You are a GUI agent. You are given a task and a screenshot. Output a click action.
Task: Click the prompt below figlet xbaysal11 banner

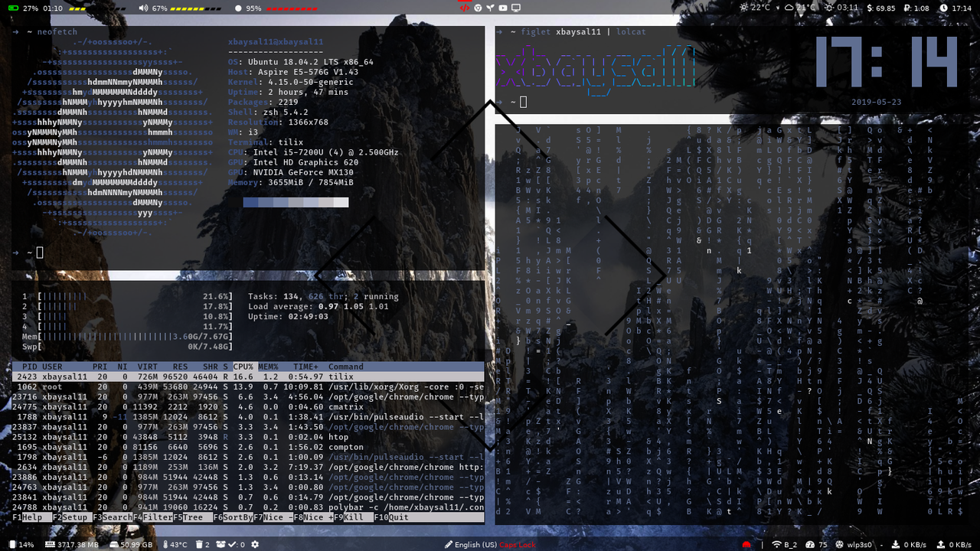tap(511, 102)
